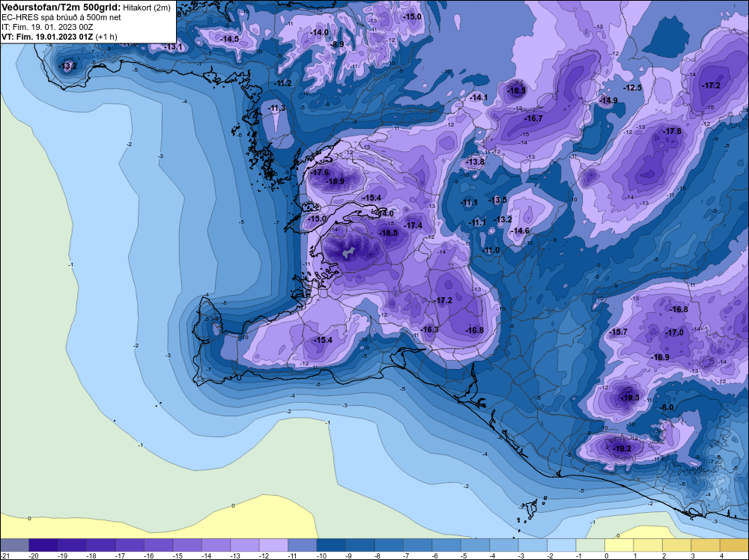The image size is (749, 560).
Task: Select the -17.0 temperature value
Action: tap(675, 332)
